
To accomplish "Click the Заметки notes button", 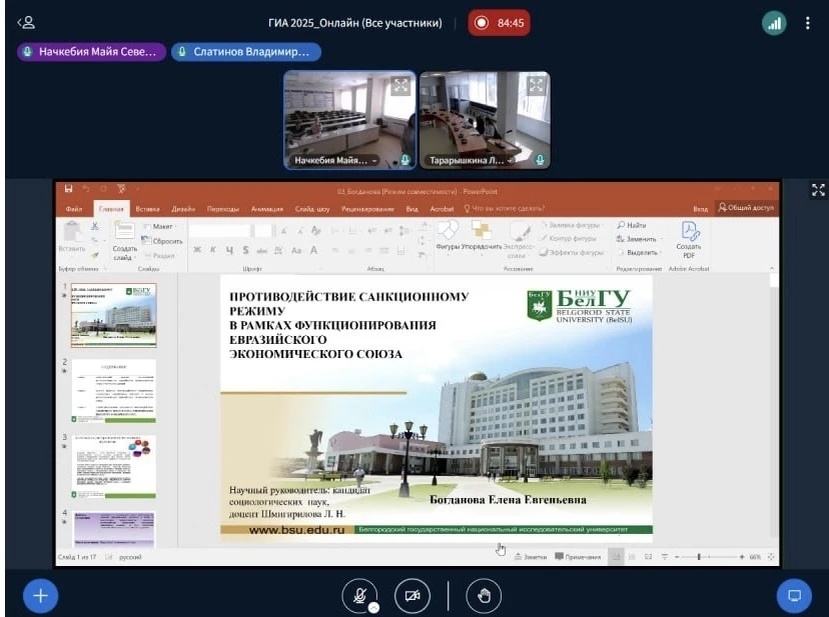I will (530, 557).
